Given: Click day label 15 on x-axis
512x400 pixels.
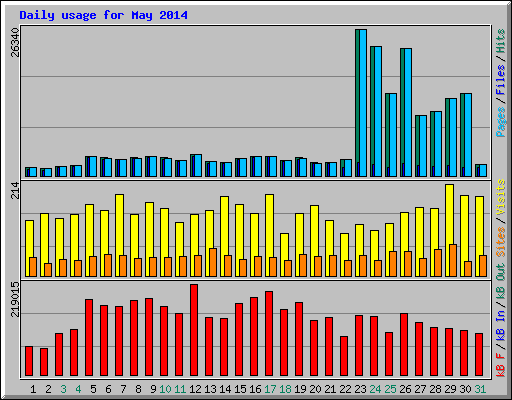Looking at the screenshot, I should [240, 389].
